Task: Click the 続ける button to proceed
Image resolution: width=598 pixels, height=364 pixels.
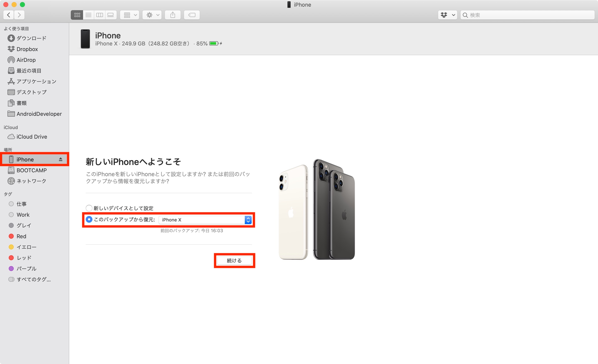Action: click(x=234, y=260)
